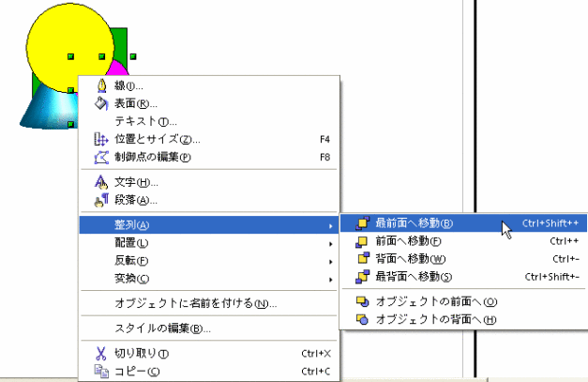Click the 最前面へ移動 bring-to-front icon
The height and width of the screenshot is (382, 588).
[362, 222]
